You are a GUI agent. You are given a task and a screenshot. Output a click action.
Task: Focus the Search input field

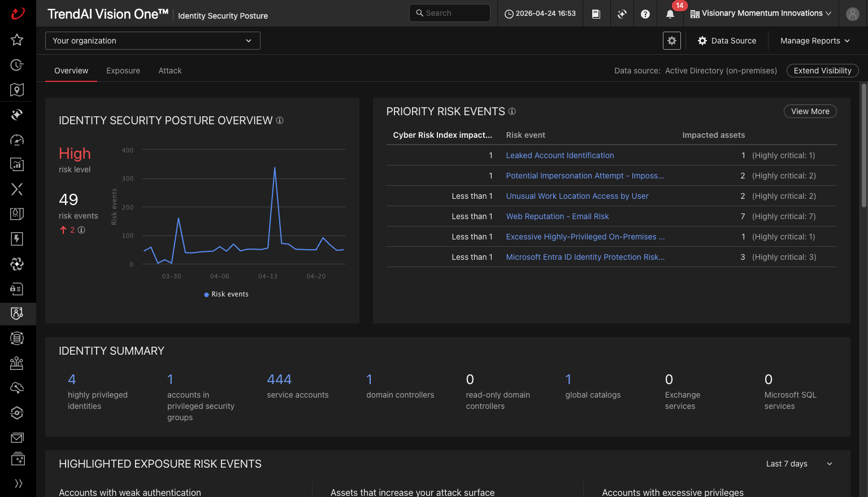coord(450,13)
